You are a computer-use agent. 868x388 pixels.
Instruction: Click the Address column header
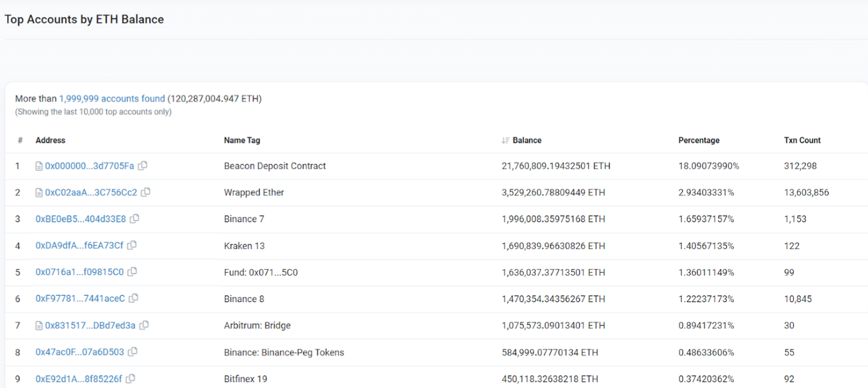click(x=50, y=140)
